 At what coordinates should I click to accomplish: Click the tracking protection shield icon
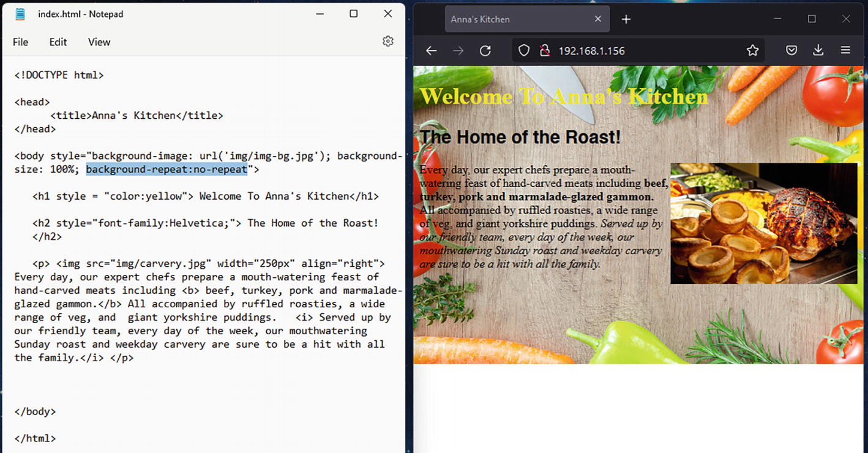[524, 51]
